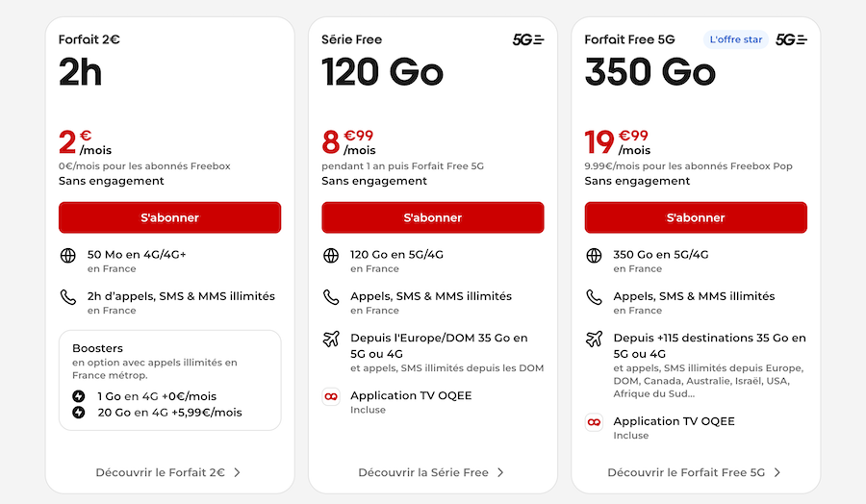This screenshot has height=504, width=866.
Task: Click Sans engagement under the 2€ price
Action: coord(112,181)
